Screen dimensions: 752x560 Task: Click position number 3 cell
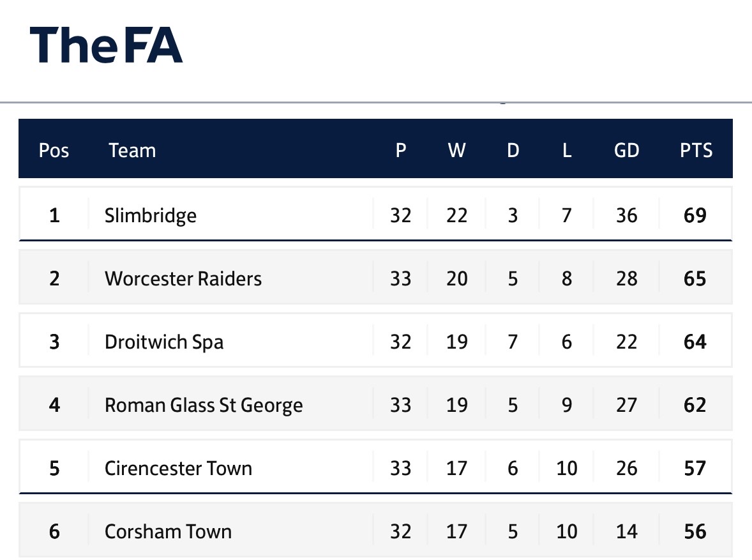pyautogui.click(x=54, y=342)
